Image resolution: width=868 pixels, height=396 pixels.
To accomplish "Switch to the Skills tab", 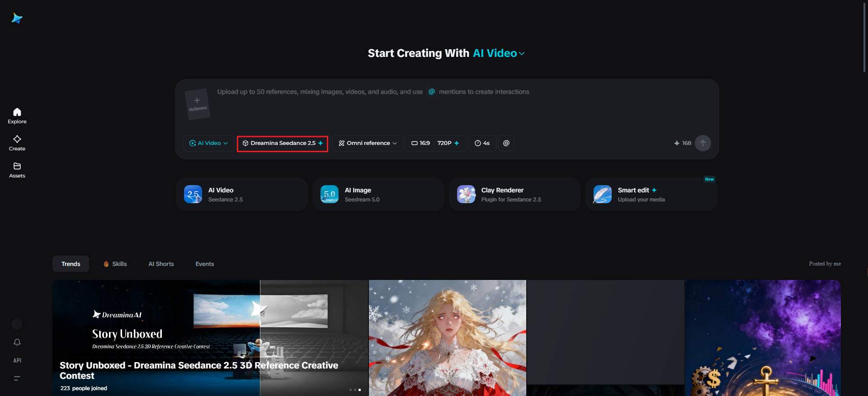I will (115, 264).
